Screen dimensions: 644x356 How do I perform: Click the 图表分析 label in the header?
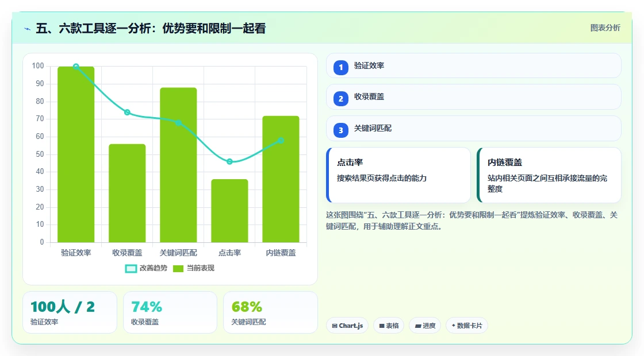click(x=605, y=28)
